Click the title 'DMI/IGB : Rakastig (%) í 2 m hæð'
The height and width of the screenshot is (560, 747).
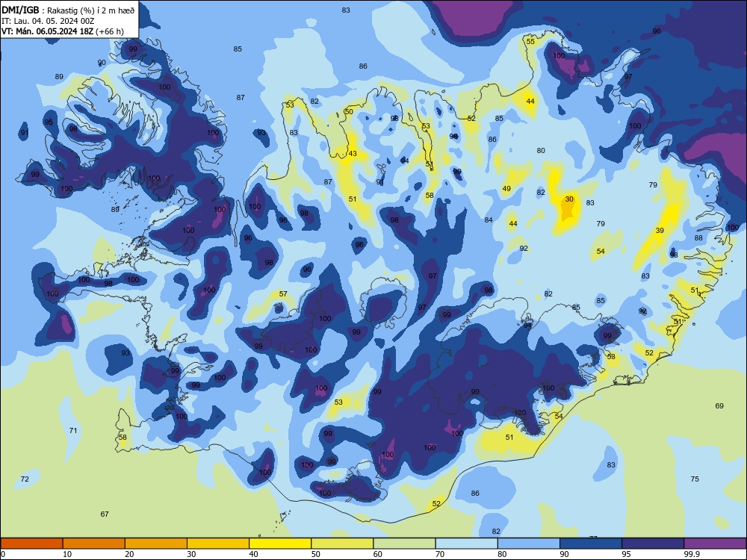(x=68, y=10)
